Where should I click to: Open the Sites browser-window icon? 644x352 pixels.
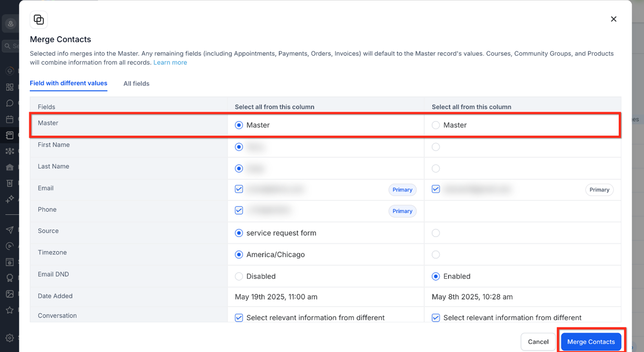coord(9,262)
